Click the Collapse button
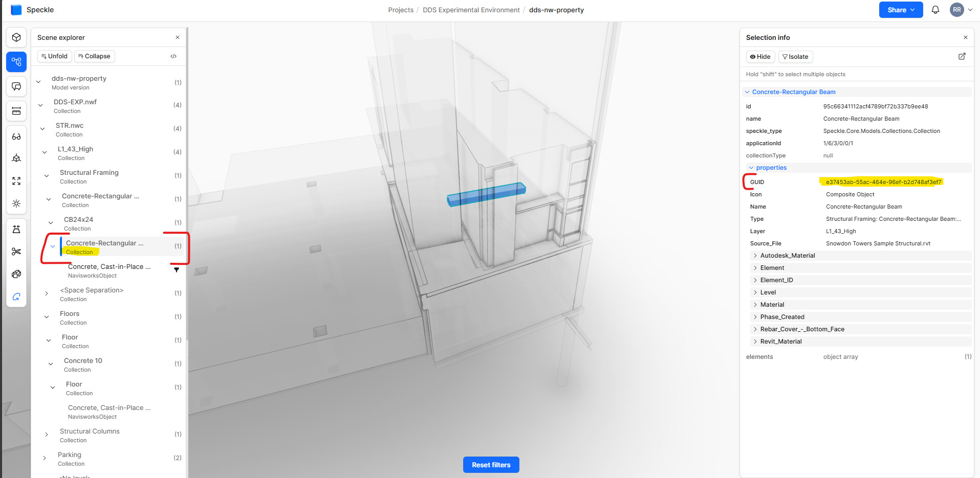Viewport: 980px width, 478px height. (x=94, y=56)
